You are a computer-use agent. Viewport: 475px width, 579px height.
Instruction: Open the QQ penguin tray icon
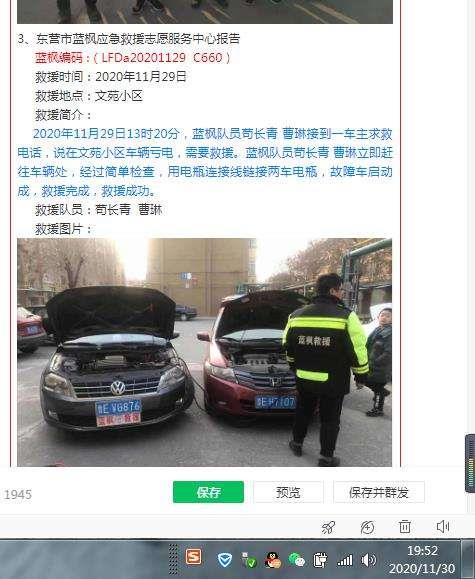pos(273,560)
